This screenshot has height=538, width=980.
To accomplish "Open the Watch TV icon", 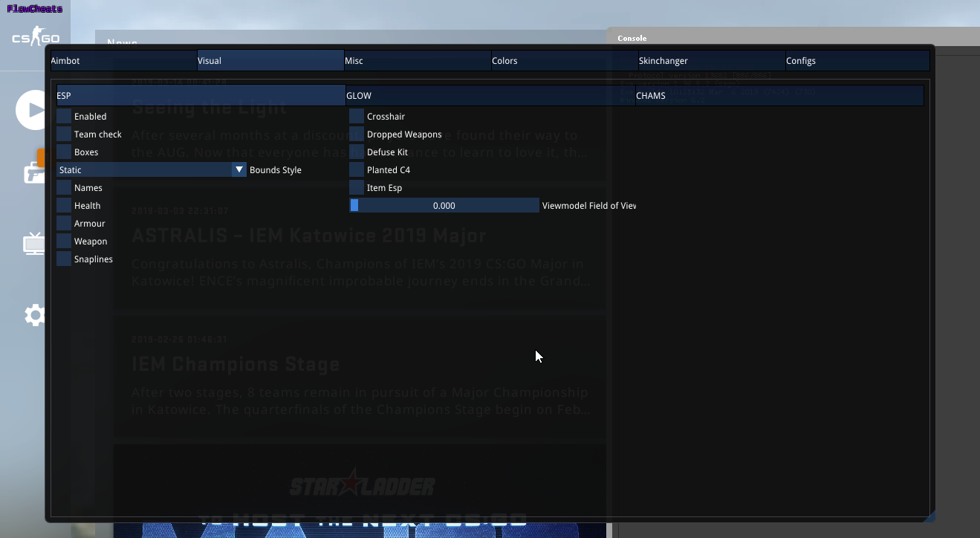I will pyautogui.click(x=34, y=244).
